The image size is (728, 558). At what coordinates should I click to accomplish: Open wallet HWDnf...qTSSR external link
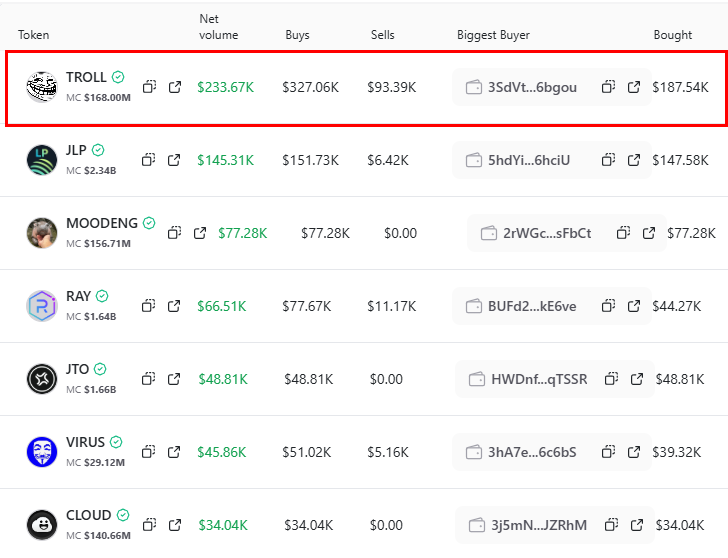click(637, 379)
